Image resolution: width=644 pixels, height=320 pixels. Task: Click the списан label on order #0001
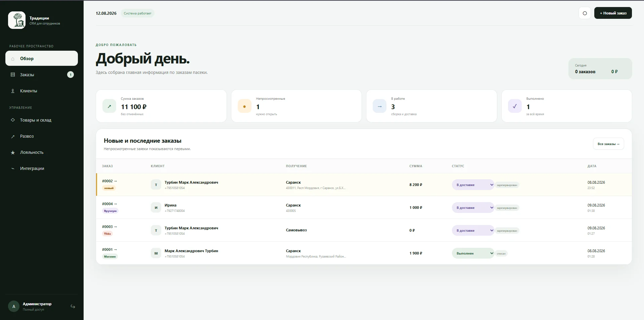tap(501, 254)
